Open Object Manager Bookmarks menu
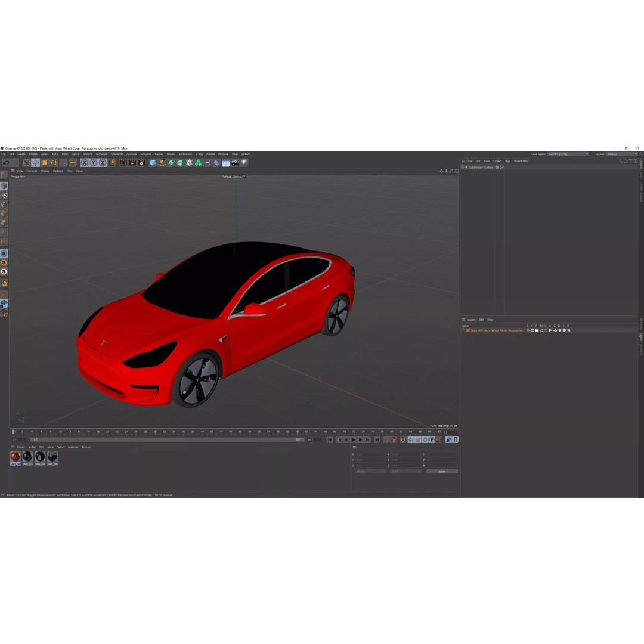The image size is (644, 644). (x=521, y=161)
